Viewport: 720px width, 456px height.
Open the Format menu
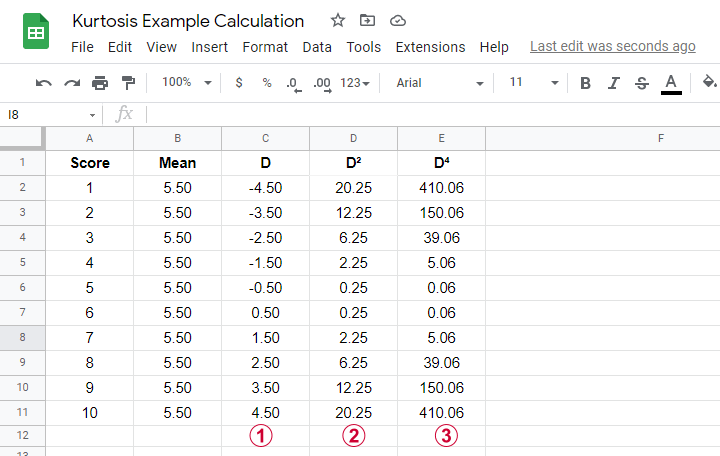point(265,47)
